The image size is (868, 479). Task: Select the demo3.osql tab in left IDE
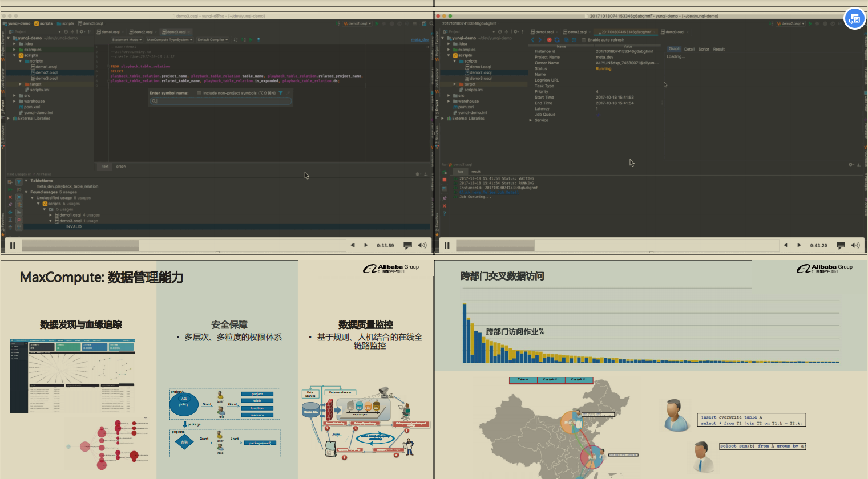(176, 32)
